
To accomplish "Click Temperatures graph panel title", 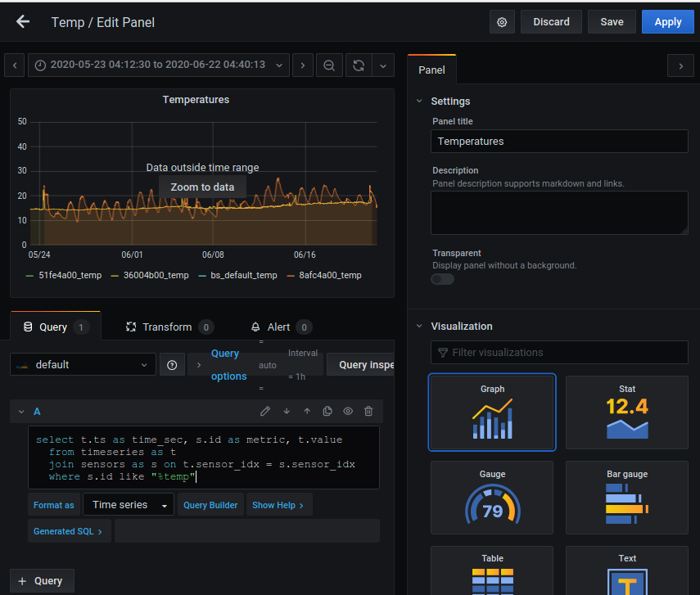I will pyautogui.click(x=196, y=100).
